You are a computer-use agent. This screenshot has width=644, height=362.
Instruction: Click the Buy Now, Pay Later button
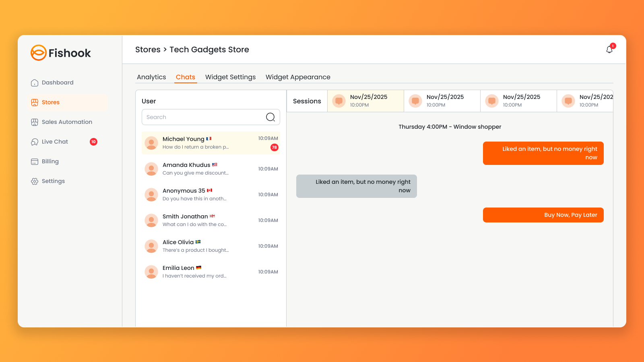(543, 215)
